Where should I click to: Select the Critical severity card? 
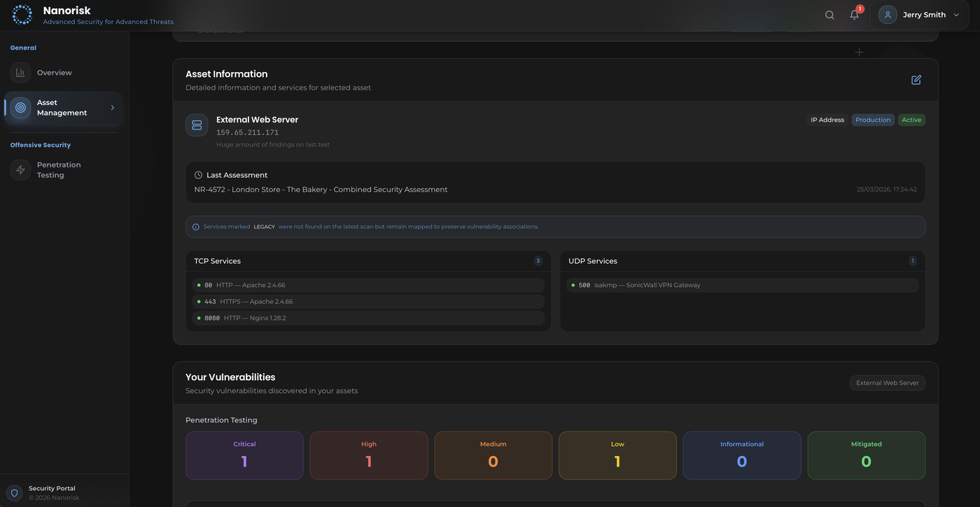pyautogui.click(x=244, y=455)
